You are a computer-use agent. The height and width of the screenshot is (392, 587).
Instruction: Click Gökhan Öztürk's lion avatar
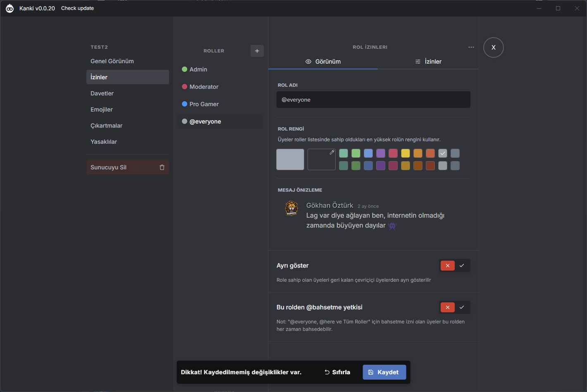291,209
